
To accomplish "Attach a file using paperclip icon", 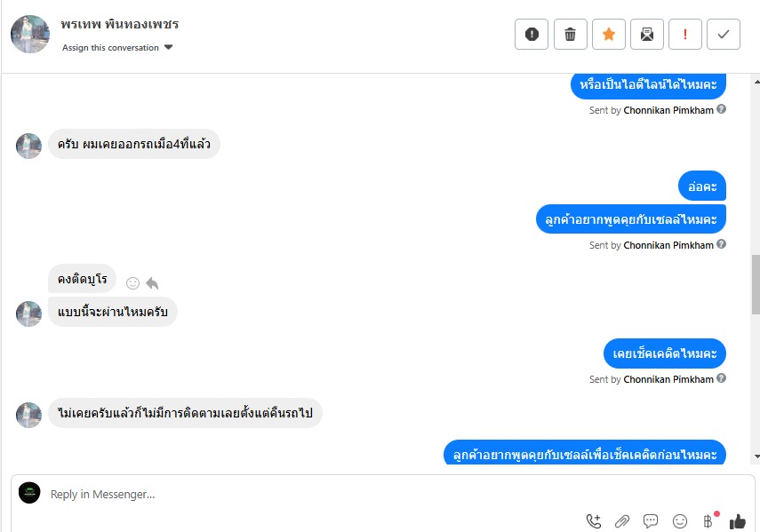I will pyautogui.click(x=622, y=520).
